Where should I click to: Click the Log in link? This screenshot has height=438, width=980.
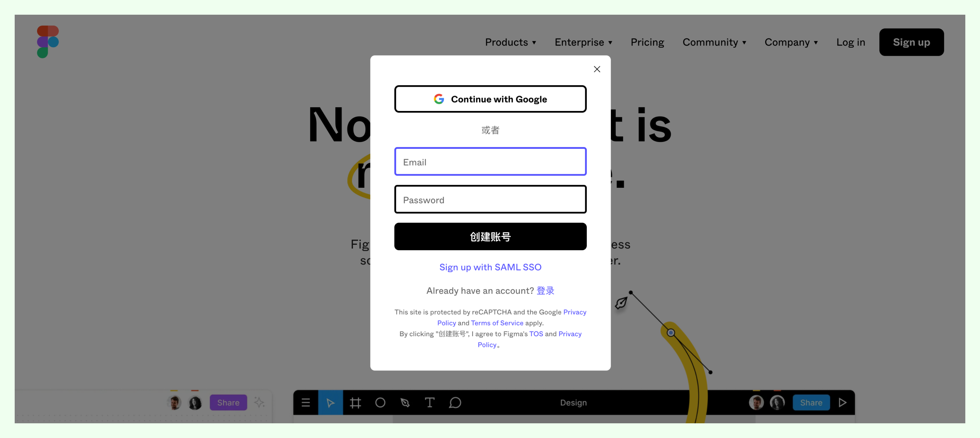(851, 42)
